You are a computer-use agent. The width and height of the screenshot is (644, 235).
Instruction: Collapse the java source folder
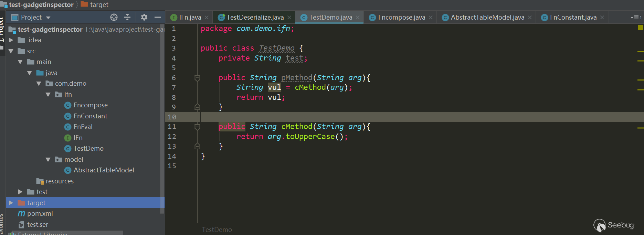[x=30, y=73]
